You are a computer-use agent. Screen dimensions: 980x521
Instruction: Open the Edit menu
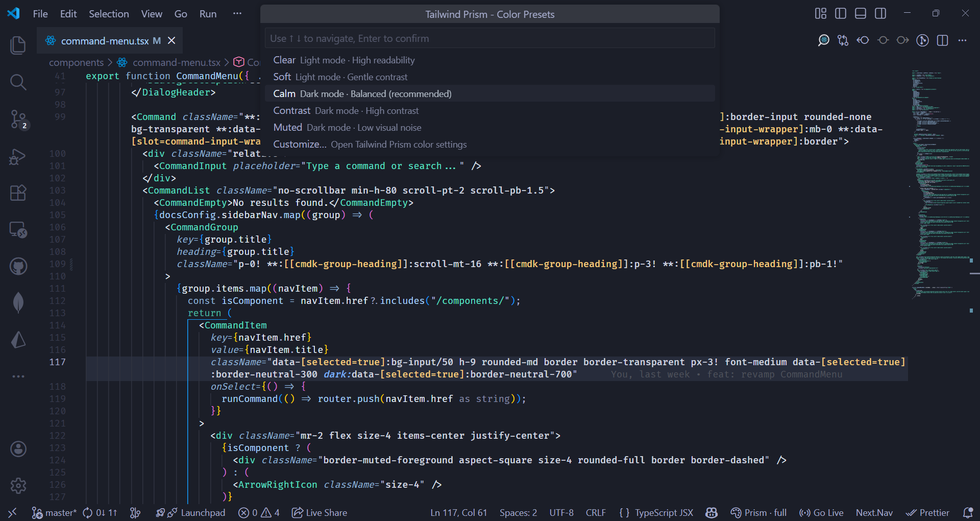68,14
